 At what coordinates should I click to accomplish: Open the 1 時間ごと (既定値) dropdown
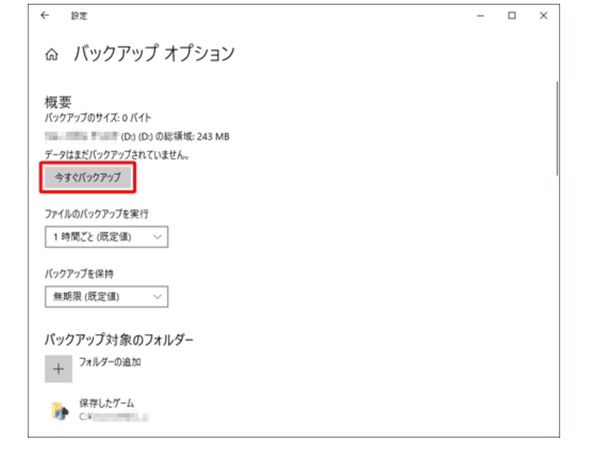tap(106, 237)
